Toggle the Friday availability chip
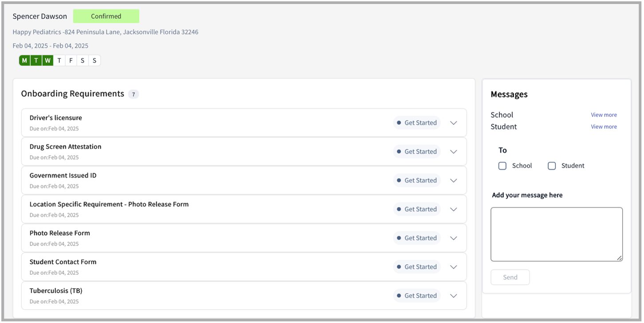This screenshot has width=644, height=323. point(71,60)
